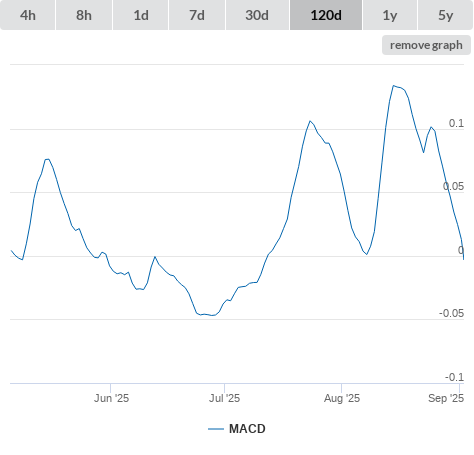Click the 0.1 y-axis value label
The image size is (474, 455).
click(456, 123)
